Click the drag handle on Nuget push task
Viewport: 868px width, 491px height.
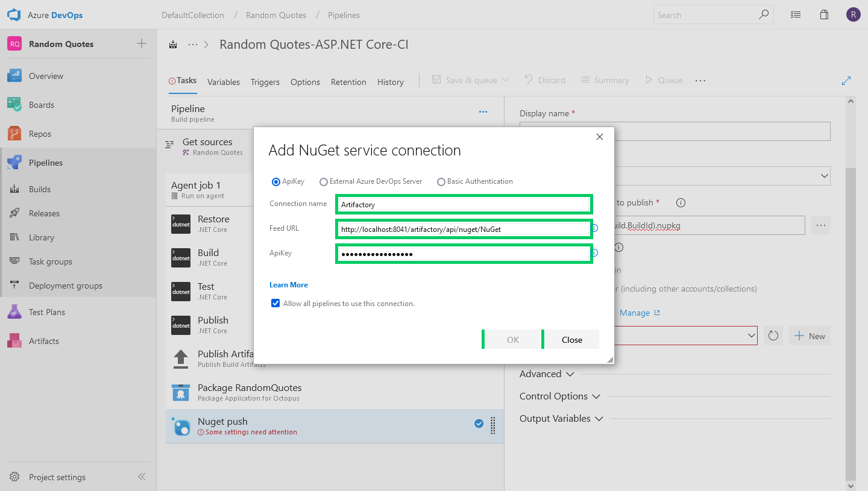click(x=493, y=425)
